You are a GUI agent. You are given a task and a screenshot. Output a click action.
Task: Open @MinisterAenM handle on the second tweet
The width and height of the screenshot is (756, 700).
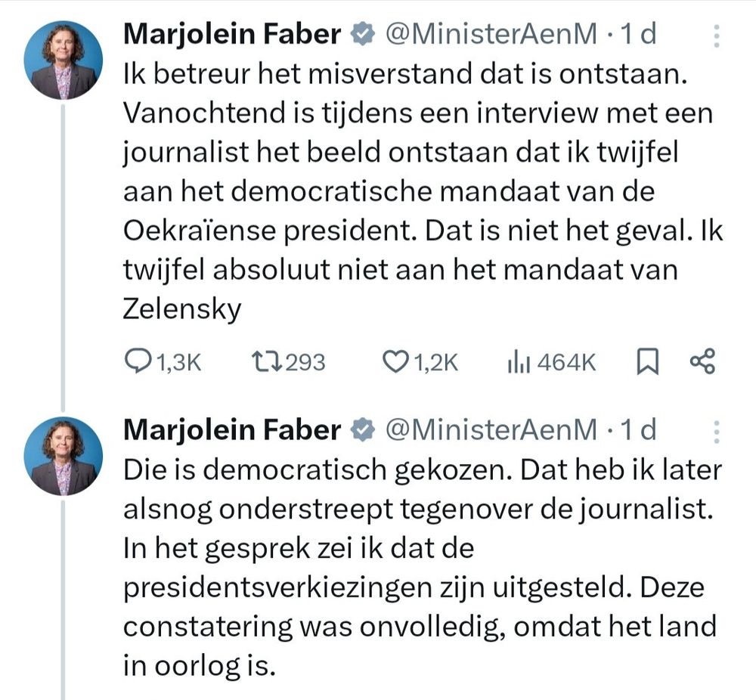tap(491, 430)
